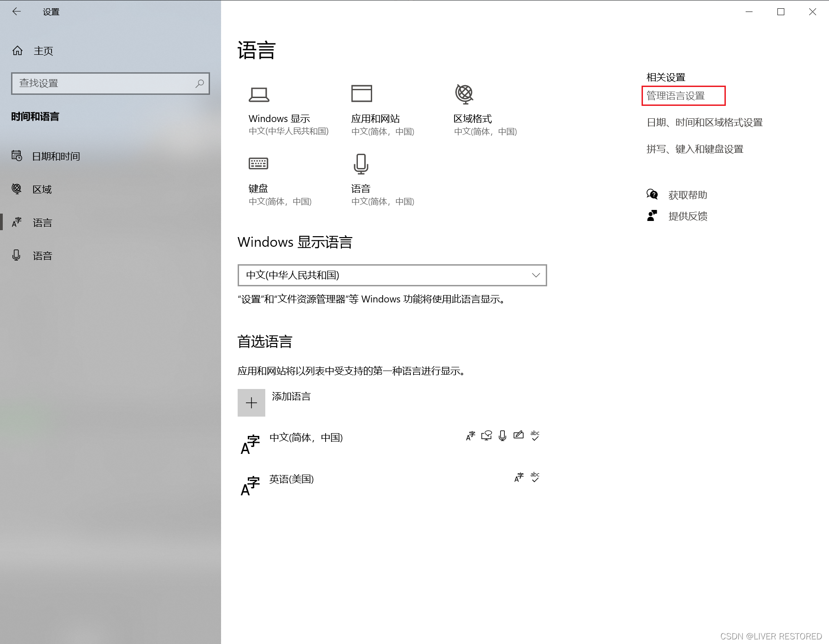Click the display language icon beside 中文(简体)

[470, 435]
